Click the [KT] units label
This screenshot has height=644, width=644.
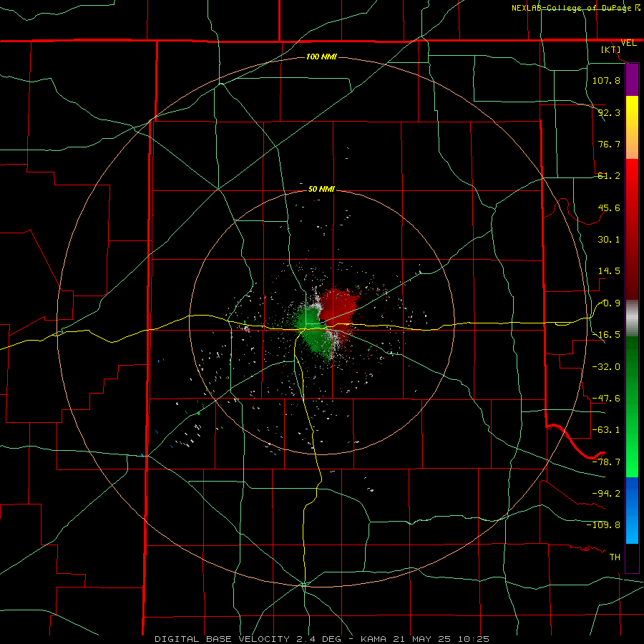[611, 49]
